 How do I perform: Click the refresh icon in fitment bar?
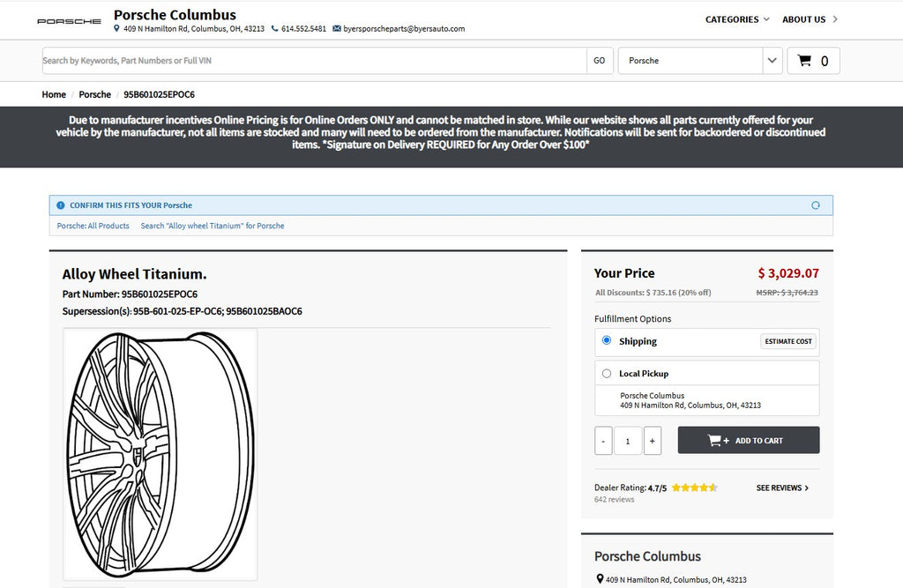[816, 205]
